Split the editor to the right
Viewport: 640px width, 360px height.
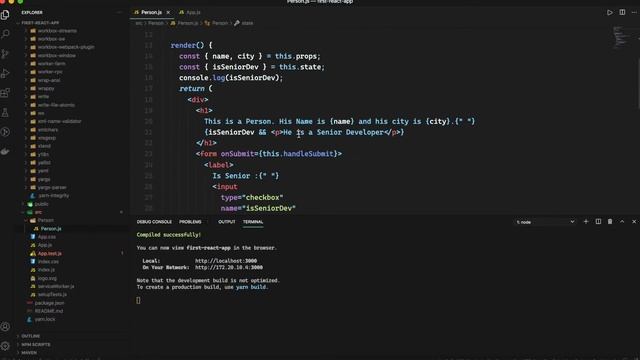(x=622, y=13)
